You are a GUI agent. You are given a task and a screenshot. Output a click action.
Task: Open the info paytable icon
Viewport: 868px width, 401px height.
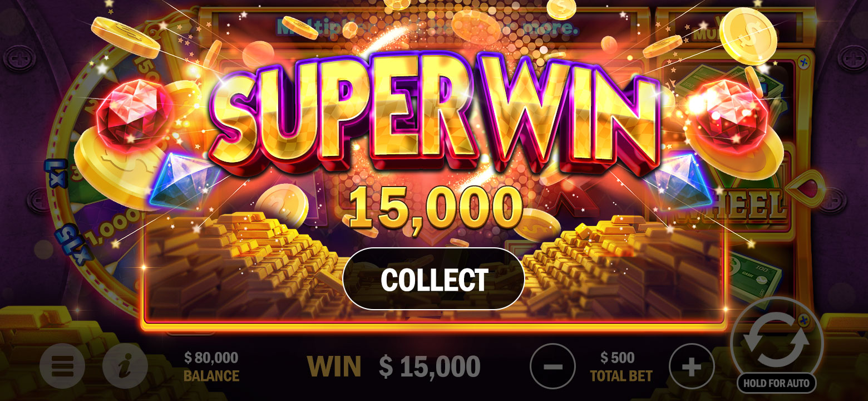click(125, 366)
